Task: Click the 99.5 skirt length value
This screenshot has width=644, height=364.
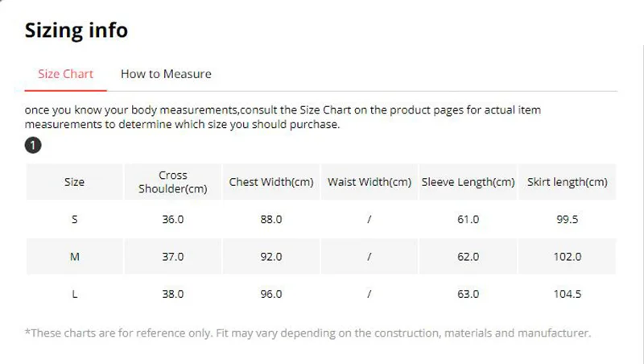Action: [x=568, y=219]
